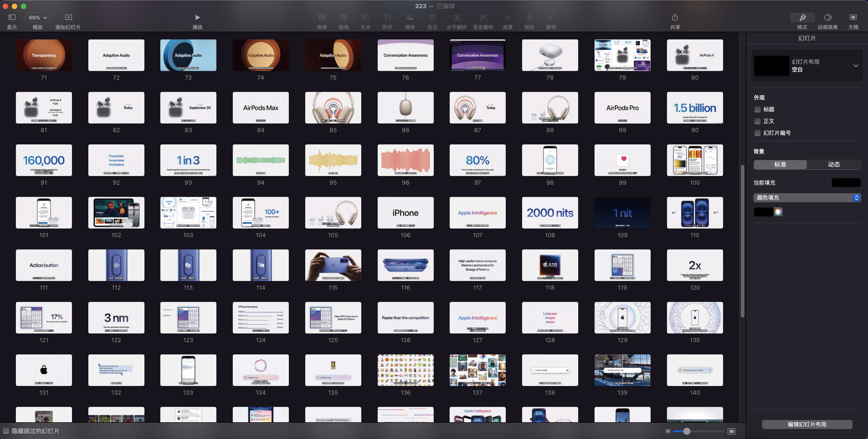Image resolution: width=868 pixels, height=439 pixels.
Task: Select slide 71 Transparency thumbnail
Action: [44, 55]
